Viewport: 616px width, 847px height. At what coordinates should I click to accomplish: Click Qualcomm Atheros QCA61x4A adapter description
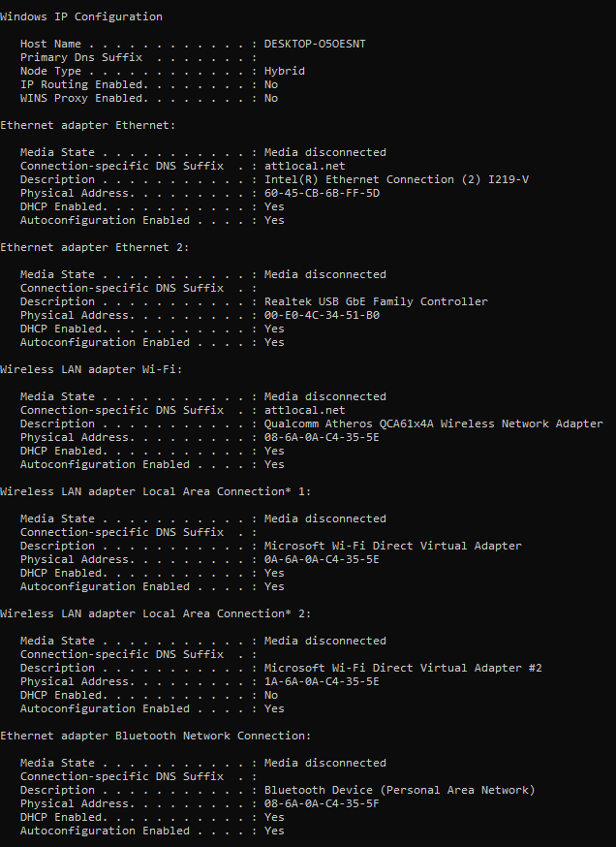(434, 423)
